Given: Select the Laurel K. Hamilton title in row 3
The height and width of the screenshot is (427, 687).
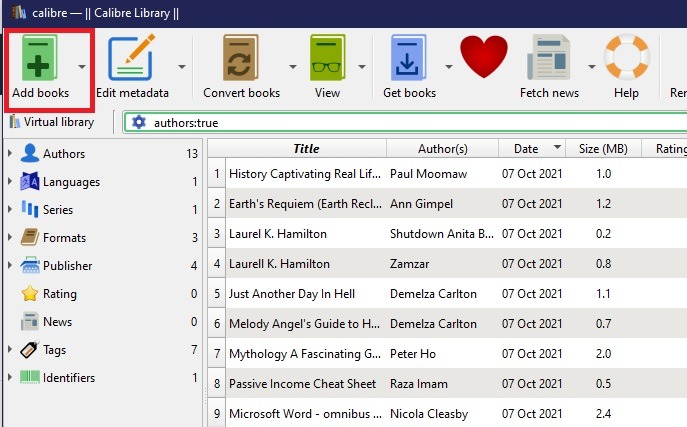Looking at the screenshot, I should point(278,233).
